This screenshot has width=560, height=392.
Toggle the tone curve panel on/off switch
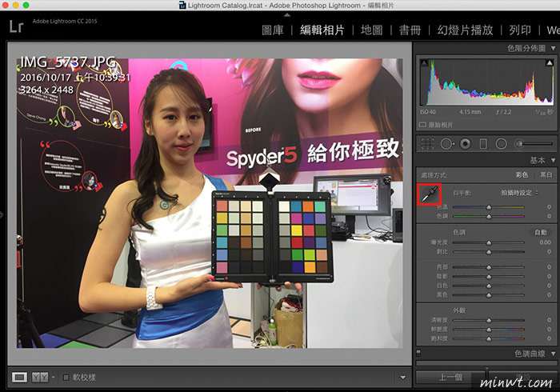(418, 353)
